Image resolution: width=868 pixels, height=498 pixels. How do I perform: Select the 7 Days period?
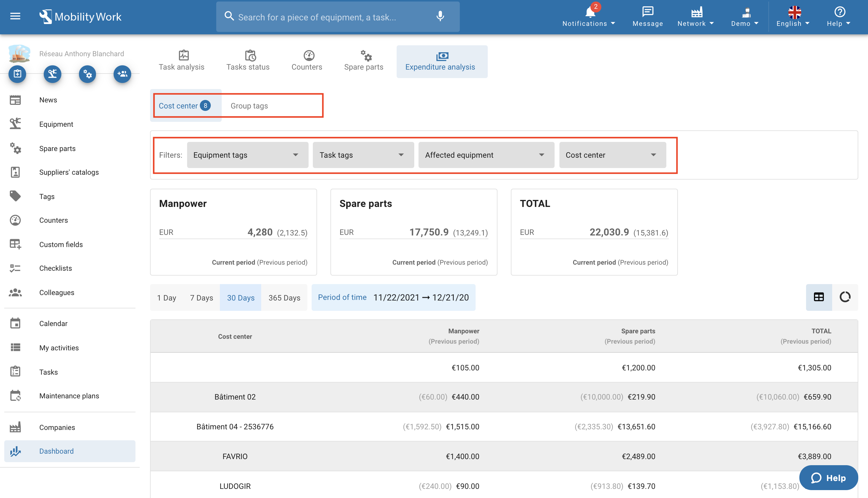201,297
